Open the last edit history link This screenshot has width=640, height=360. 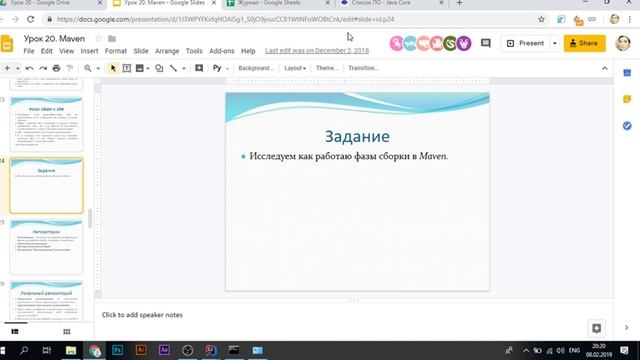click(x=317, y=51)
